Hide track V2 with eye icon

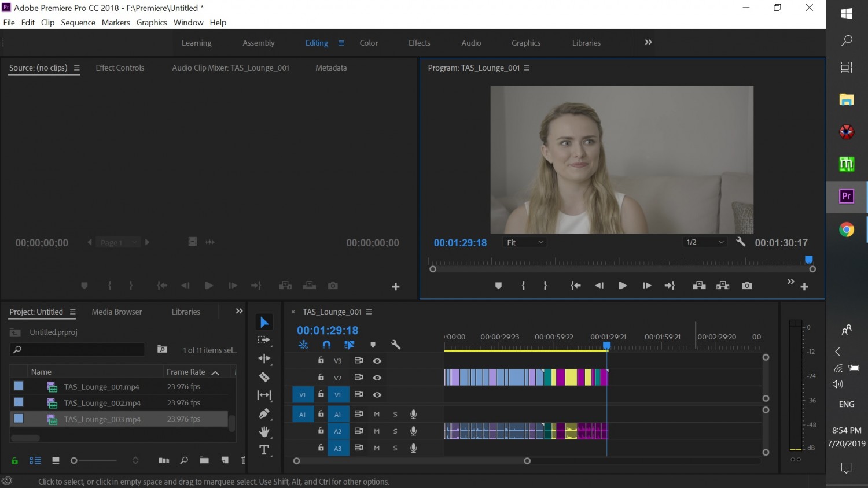coord(377,378)
